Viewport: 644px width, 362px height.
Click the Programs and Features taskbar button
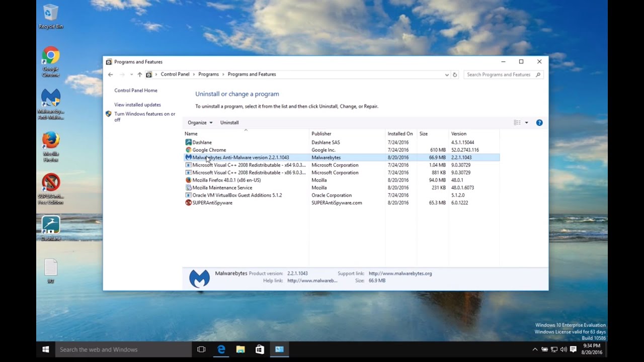click(x=279, y=349)
